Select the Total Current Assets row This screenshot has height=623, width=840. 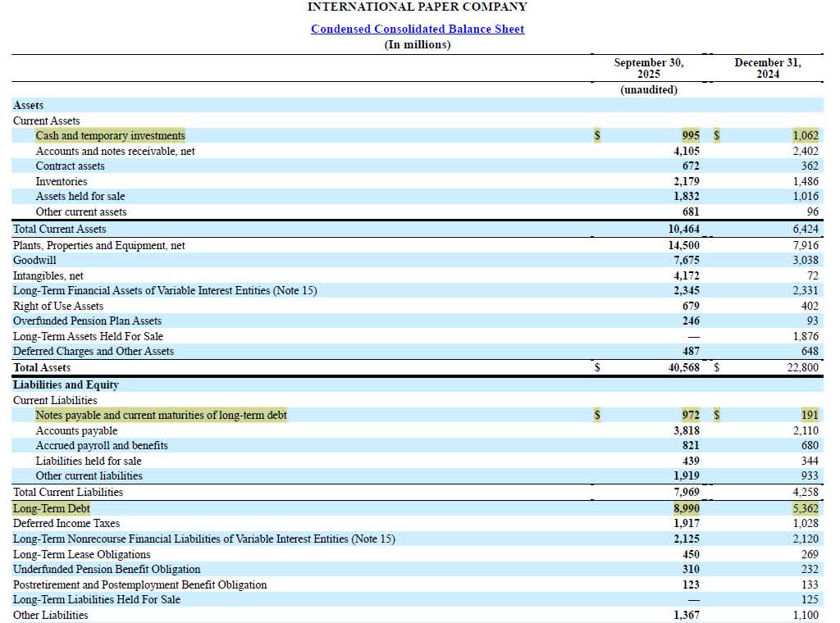(58, 229)
